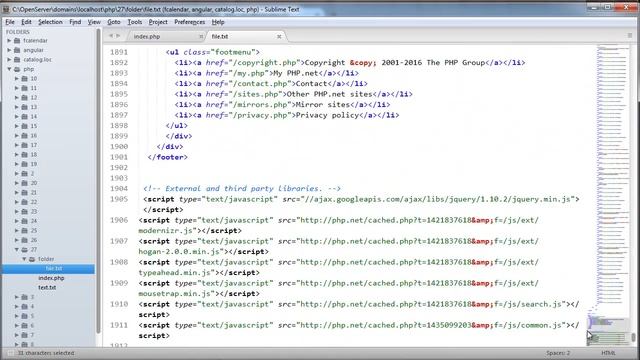Click the catalog.loc folder icon
Viewport: 640px width, 360px height.
[x=17, y=60]
